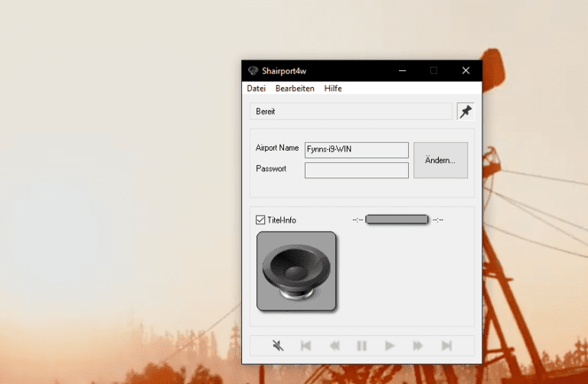Click the Bereit status text
The width and height of the screenshot is (588, 384).
(266, 112)
